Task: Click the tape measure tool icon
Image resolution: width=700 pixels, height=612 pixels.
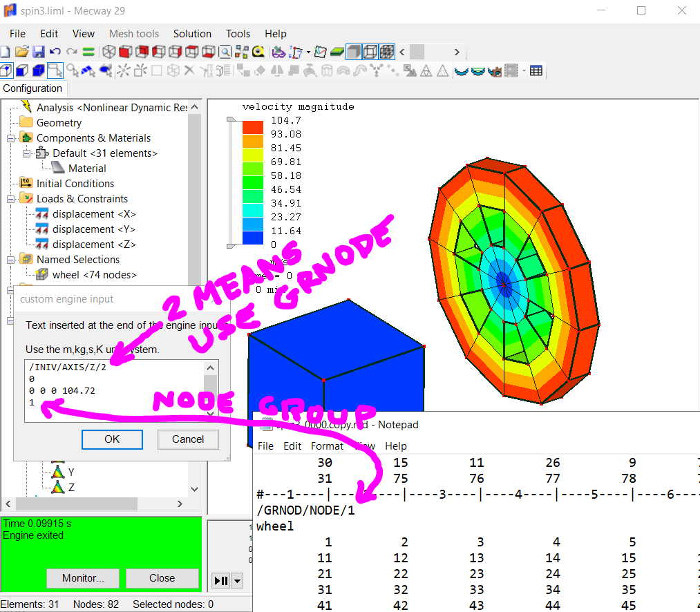Action: point(258,52)
